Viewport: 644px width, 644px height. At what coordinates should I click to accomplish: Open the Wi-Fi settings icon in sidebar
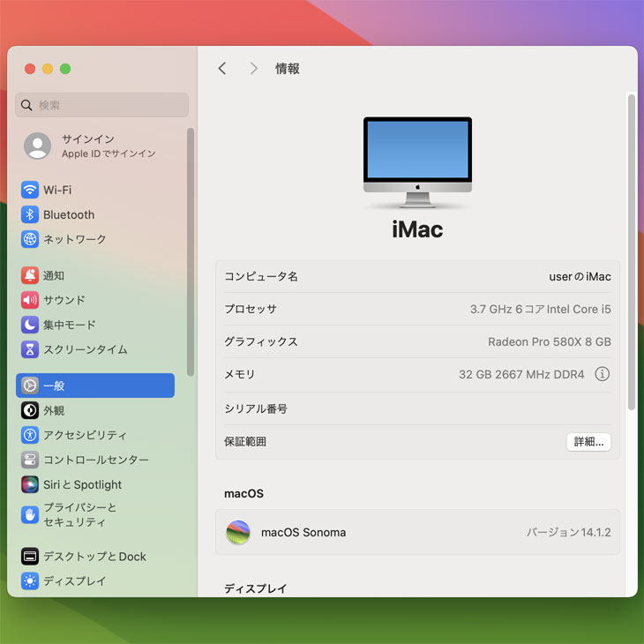click(30, 190)
